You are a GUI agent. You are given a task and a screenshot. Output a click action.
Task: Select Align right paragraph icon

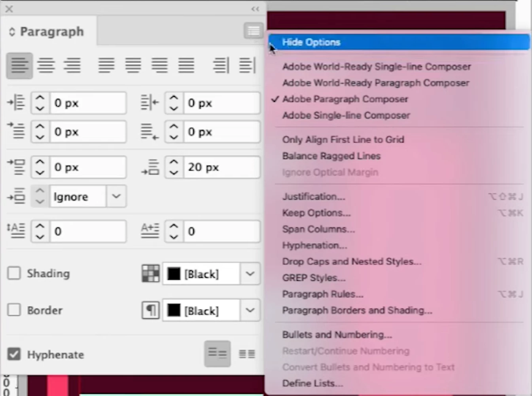click(72, 65)
